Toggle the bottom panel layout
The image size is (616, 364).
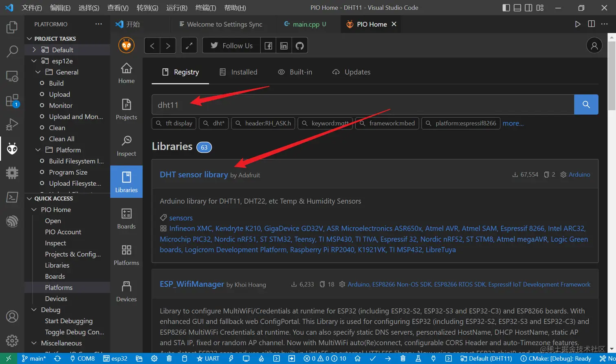coord(517,8)
